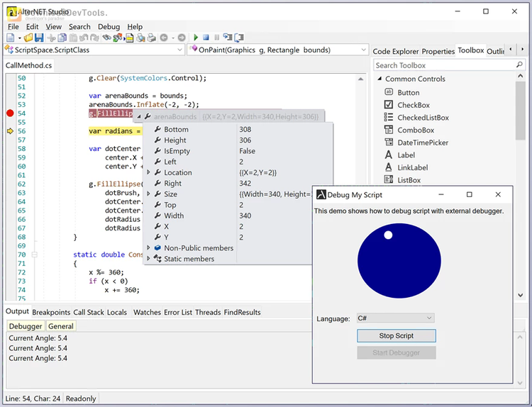Click in the Search Toolbox field
This screenshot has width=532, height=407.
pos(449,65)
